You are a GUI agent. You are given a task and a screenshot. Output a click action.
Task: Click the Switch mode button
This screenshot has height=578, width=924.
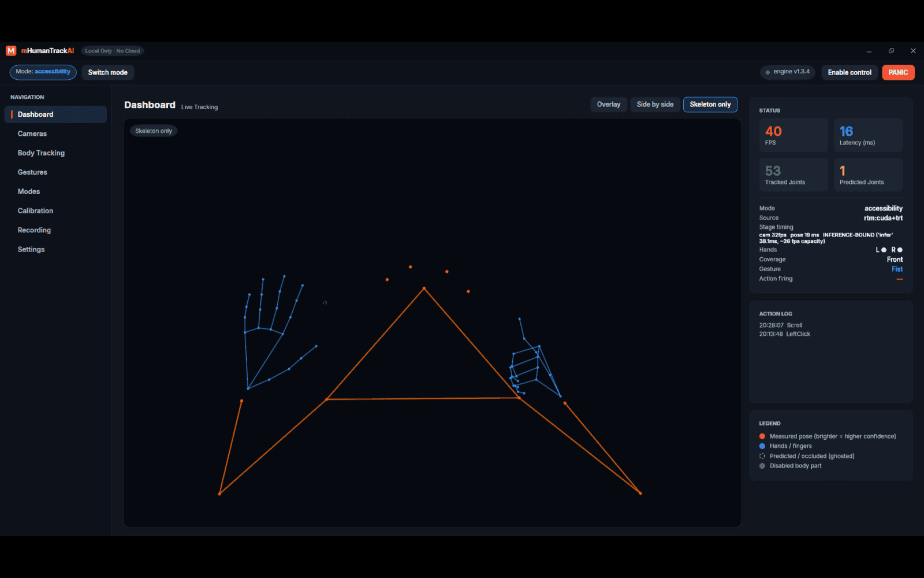(108, 72)
